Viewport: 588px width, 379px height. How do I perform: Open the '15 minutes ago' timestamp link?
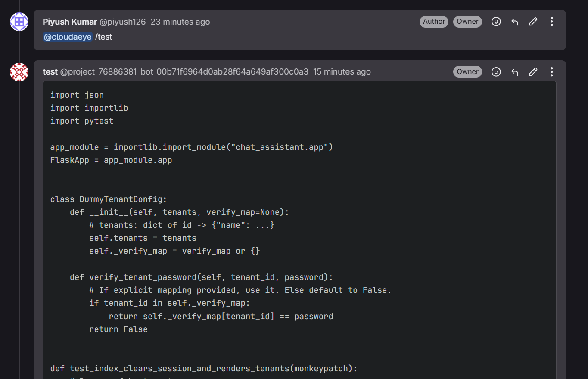click(342, 71)
